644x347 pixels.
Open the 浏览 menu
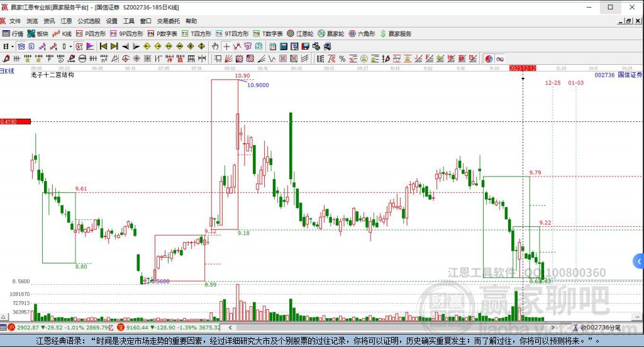click(x=32, y=21)
